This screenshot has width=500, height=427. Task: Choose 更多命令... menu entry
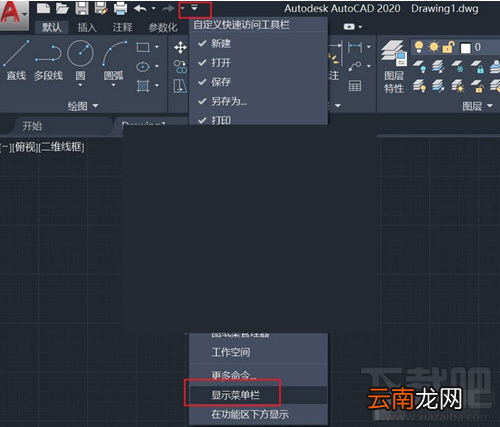[x=258, y=376]
